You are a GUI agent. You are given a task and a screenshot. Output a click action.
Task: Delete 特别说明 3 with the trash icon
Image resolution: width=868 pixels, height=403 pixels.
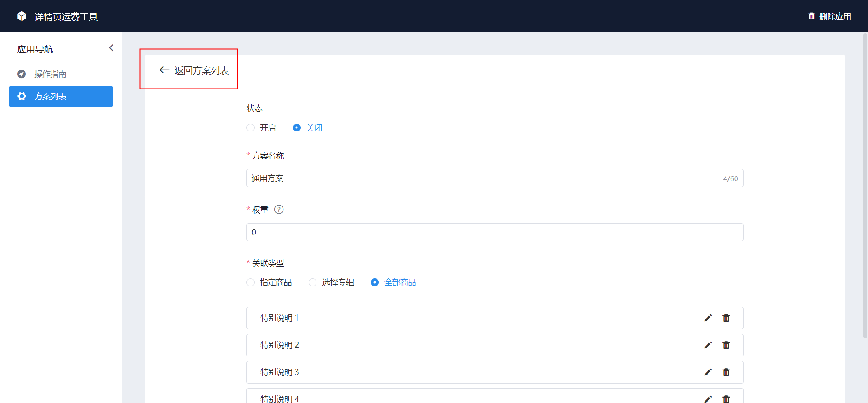pos(726,372)
